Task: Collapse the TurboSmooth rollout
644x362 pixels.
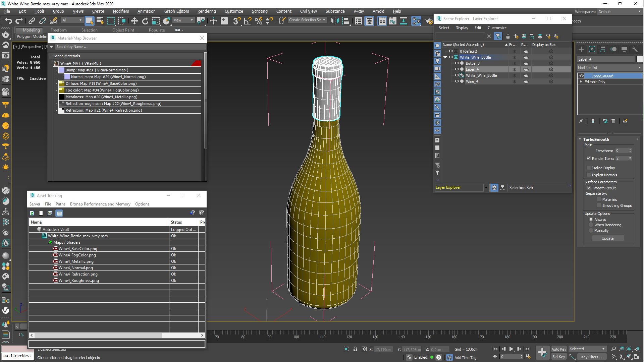Action: click(x=580, y=139)
